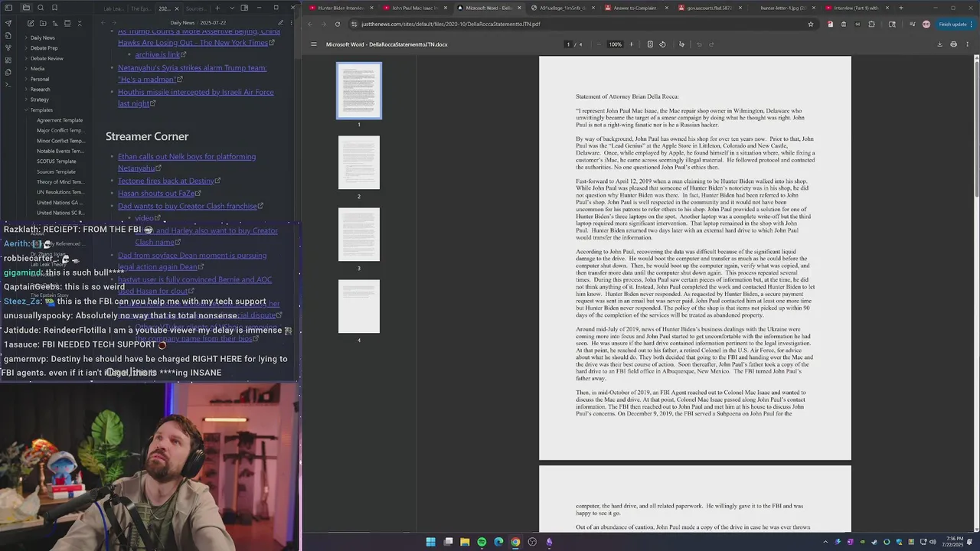Open Spotify from the taskbar
This screenshot has width=980, height=551.
pos(482,542)
